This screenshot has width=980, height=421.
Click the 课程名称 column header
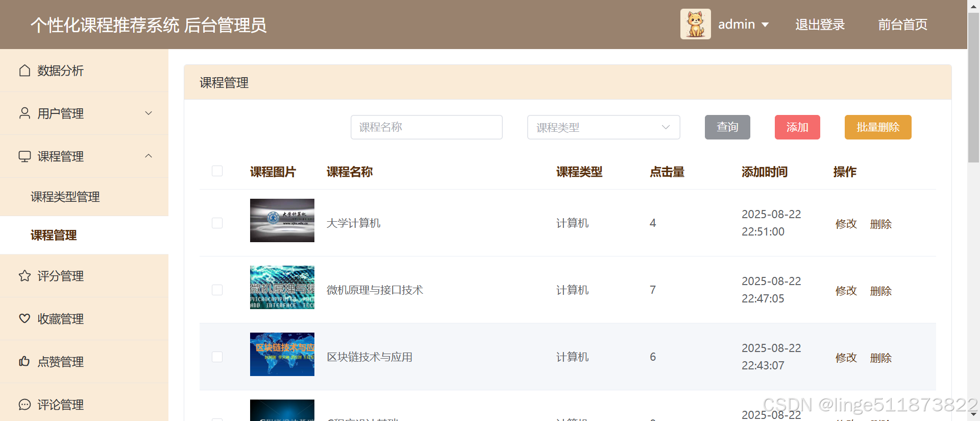point(349,172)
